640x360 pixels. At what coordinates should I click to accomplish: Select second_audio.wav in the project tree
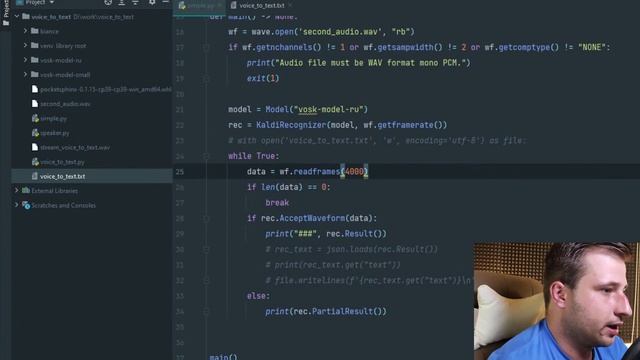pos(65,104)
